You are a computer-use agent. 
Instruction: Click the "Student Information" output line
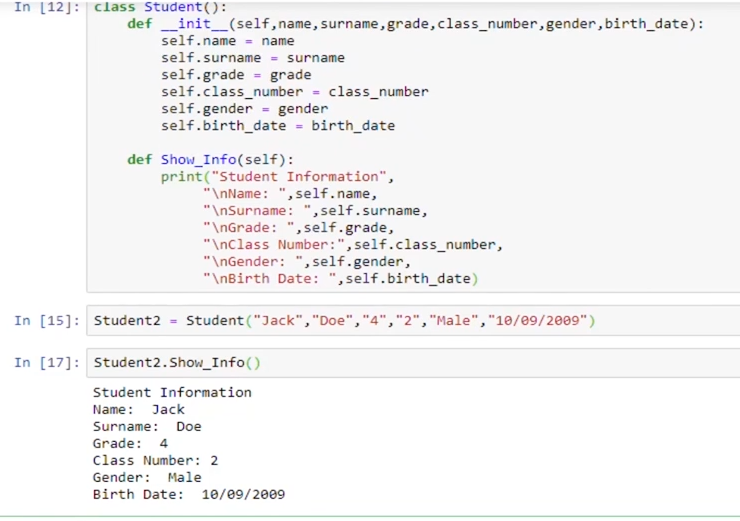[x=172, y=393]
